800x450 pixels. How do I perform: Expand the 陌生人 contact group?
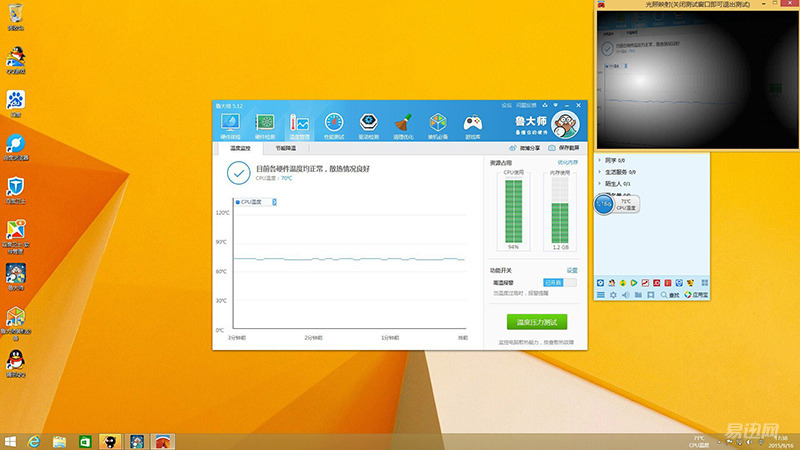point(615,184)
